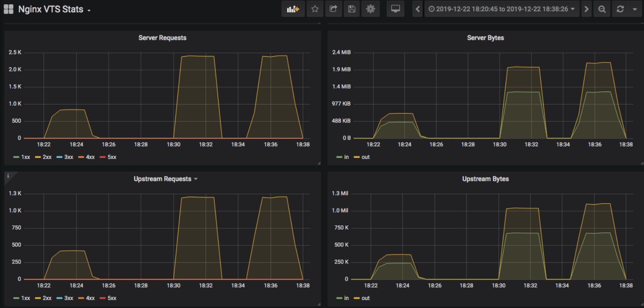The width and height of the screenshot is (644, 308).
Task: Toggle 4xx series in Upstream Requests legend
Action: (x=86, y=298)
